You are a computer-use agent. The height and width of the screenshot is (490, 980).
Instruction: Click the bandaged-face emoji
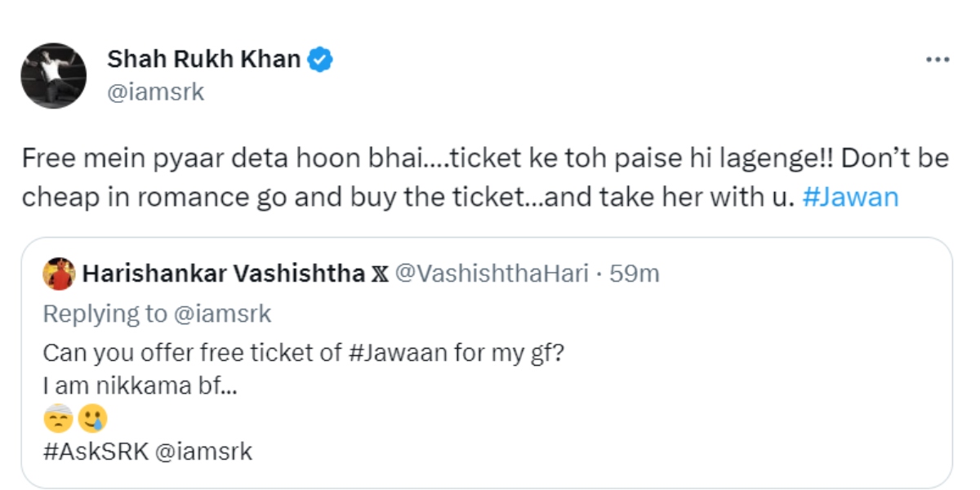[58, 419]
